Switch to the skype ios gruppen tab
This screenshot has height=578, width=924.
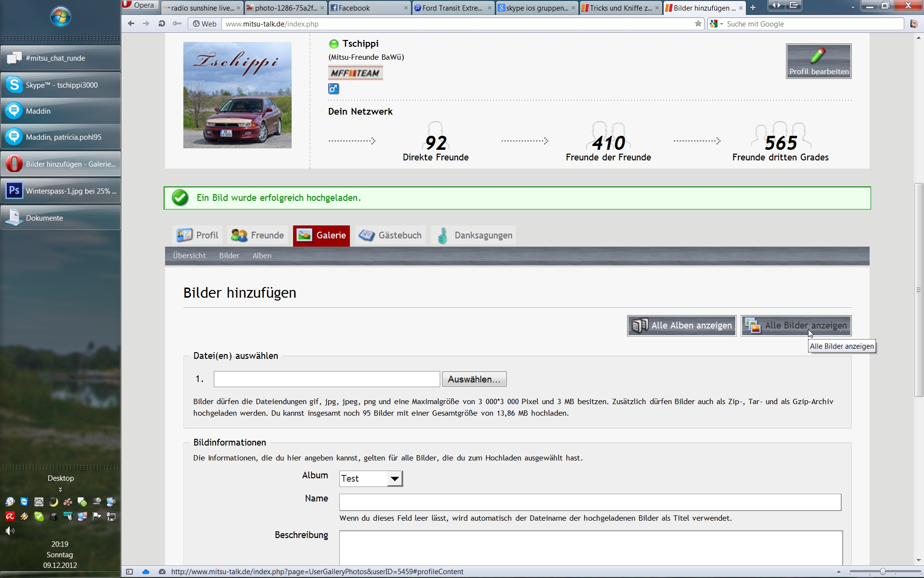pos(537,8)
